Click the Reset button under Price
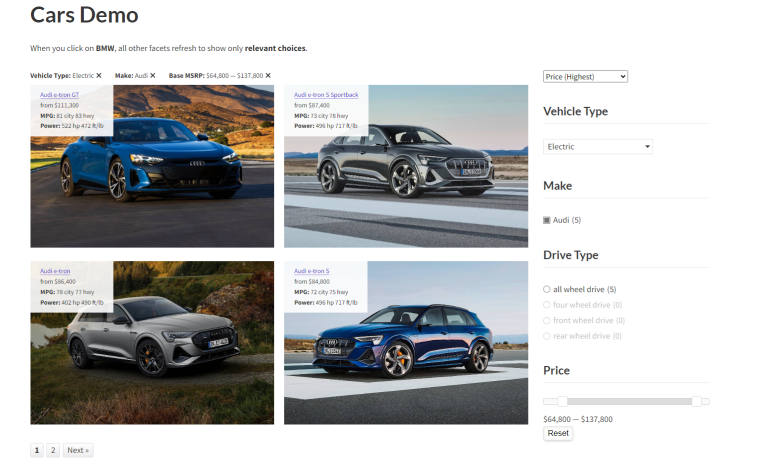760x464 pixels. click(558, 433)
